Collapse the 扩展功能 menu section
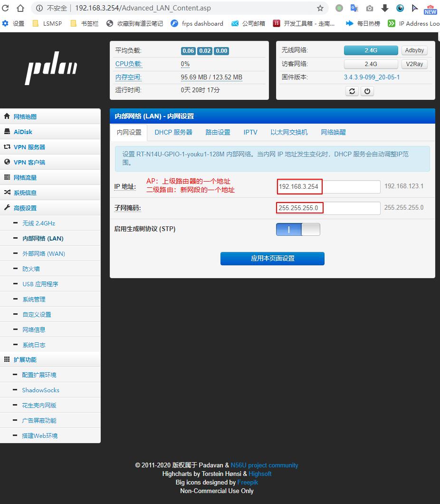This screenshot has height=504, width=440. point(50,359)
